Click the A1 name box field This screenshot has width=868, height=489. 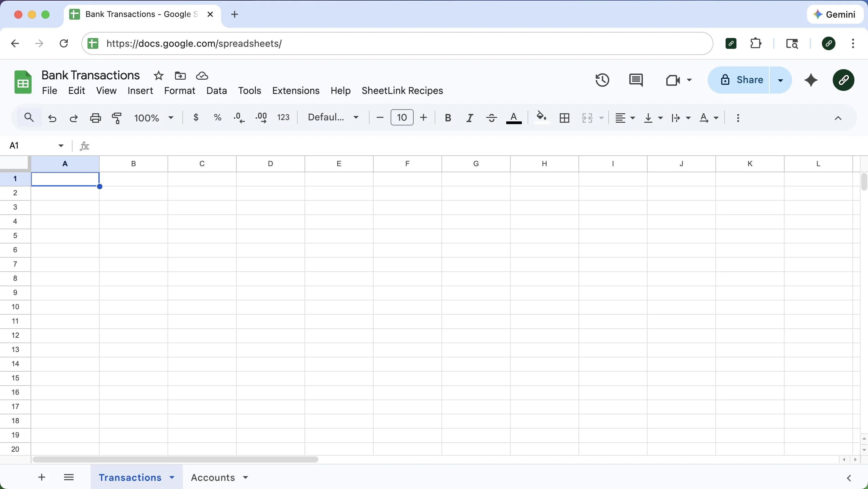point(32,145)
